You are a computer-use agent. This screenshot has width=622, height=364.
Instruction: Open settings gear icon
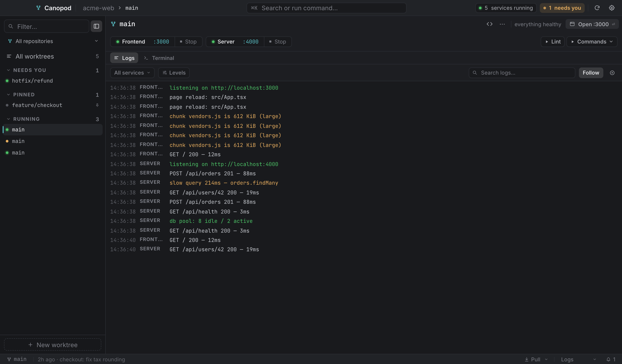611,8
